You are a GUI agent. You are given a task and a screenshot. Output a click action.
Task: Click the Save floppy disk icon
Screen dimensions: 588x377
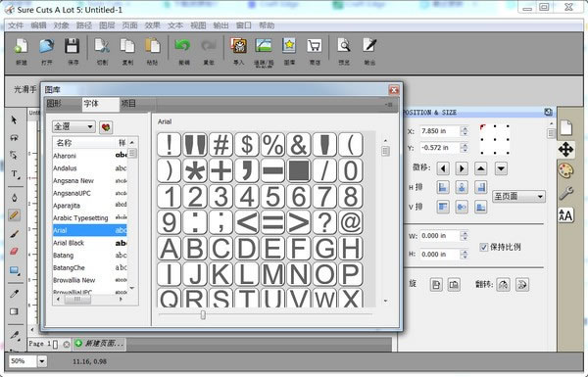(72, 46)
